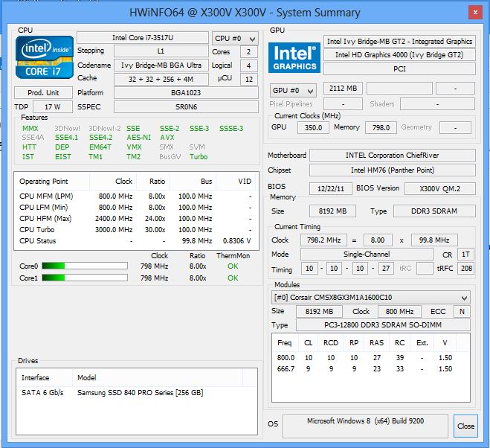Click the Stepping value L1
Screen dimensions: 490x448
pyautogui.click(x=161, y=51)
